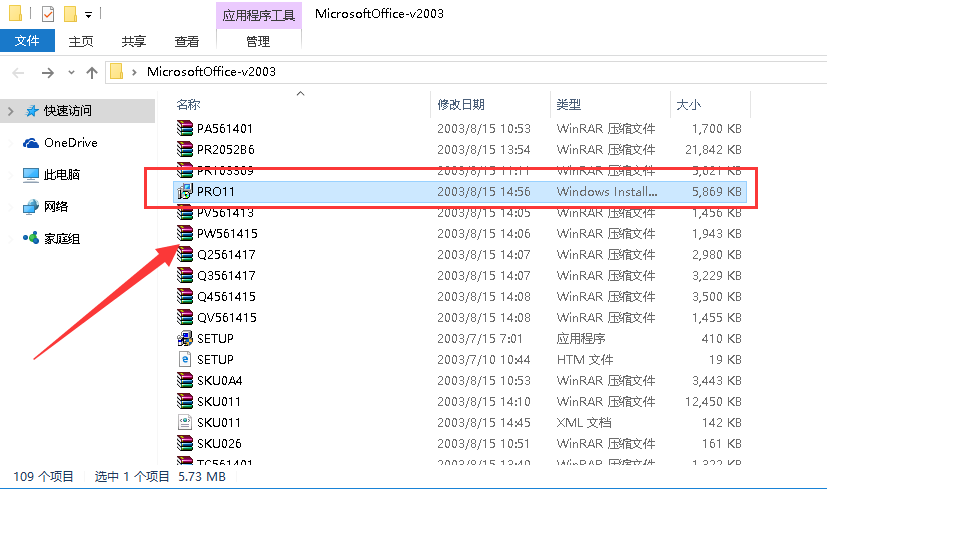
Task: Click the Q4561415 archive icon
Action: coord(185,296)
